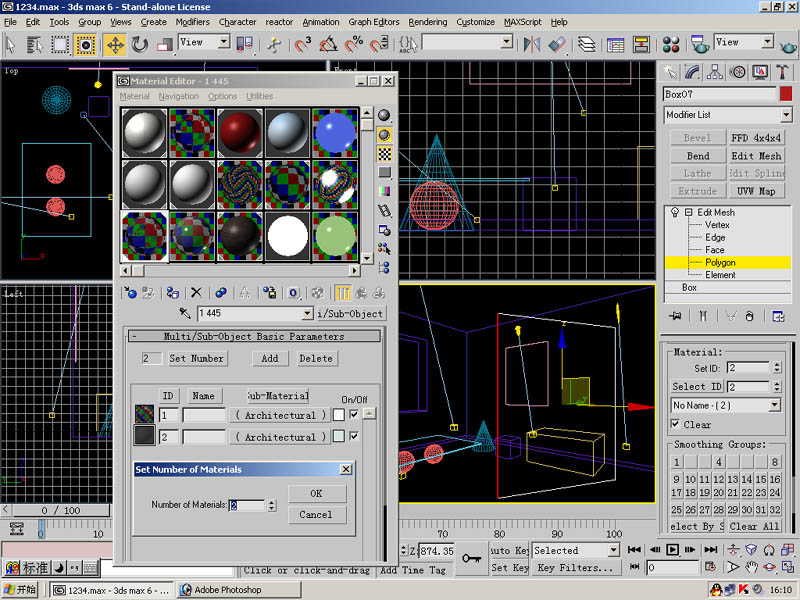Open the Graph Editors menu
Image resolution: width=800 pixels, height=600 pixels.
[x=373, y=22]
